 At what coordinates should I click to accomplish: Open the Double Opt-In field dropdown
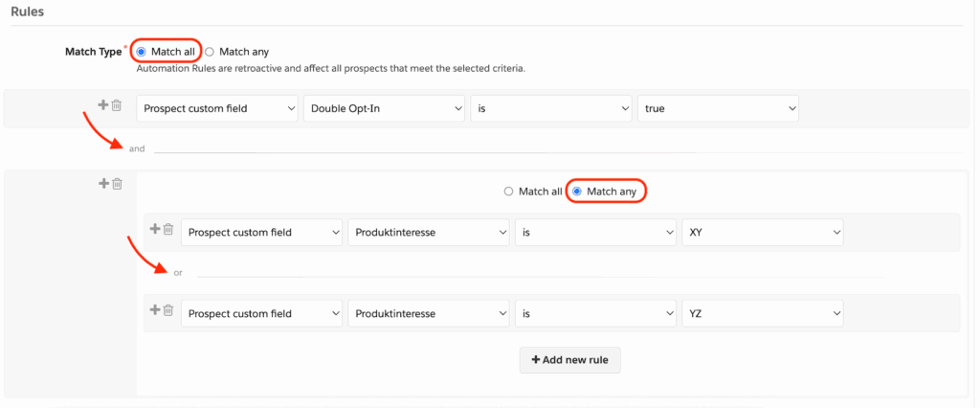point(385,108)
